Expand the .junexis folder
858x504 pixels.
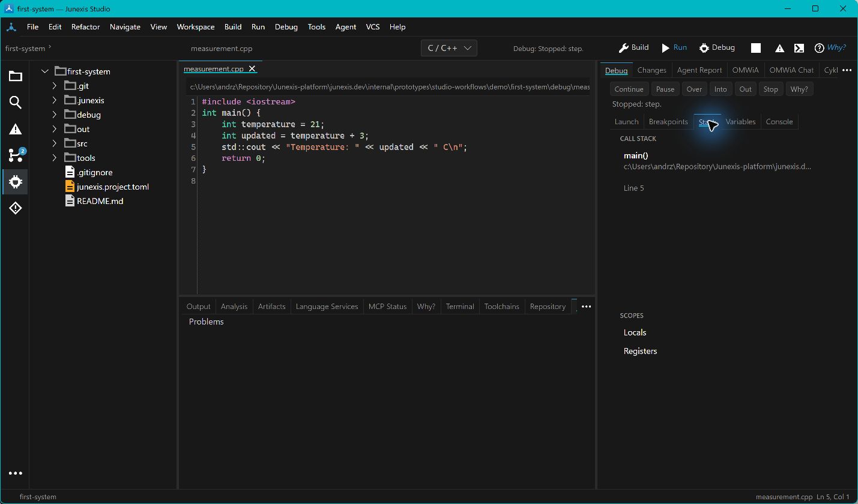click(x=54, y=100)
